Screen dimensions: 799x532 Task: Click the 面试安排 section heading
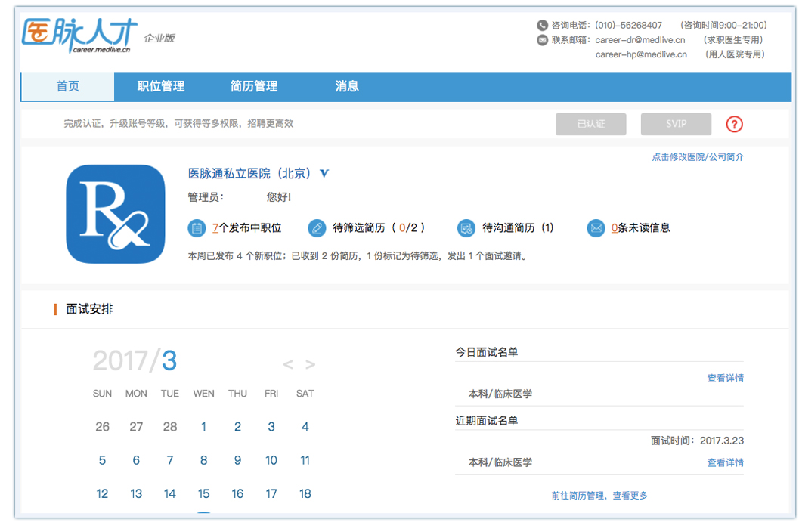pyautogui.click(x=89, y=309)
